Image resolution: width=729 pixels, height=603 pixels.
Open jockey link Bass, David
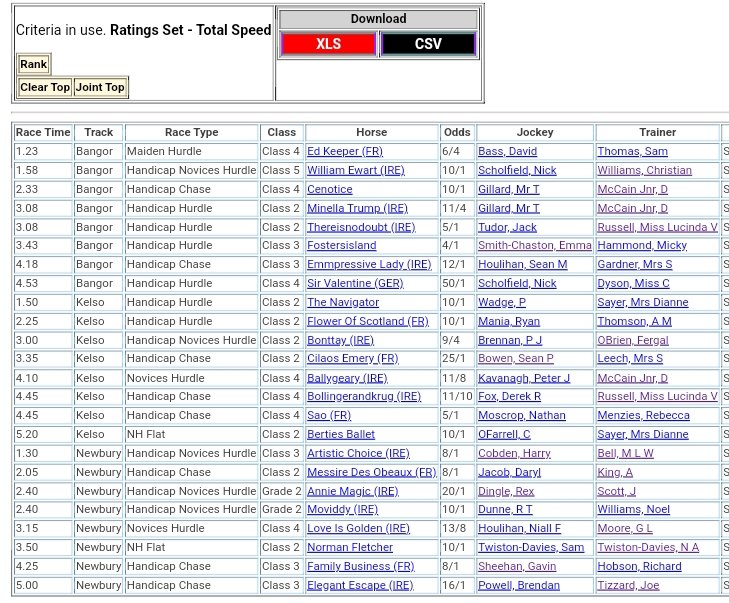(507, 152)
